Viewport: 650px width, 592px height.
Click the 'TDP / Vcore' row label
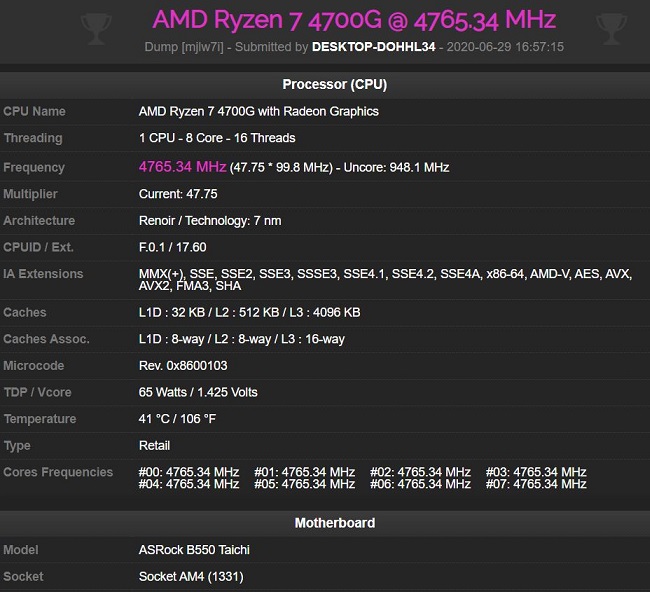[37, 392]
